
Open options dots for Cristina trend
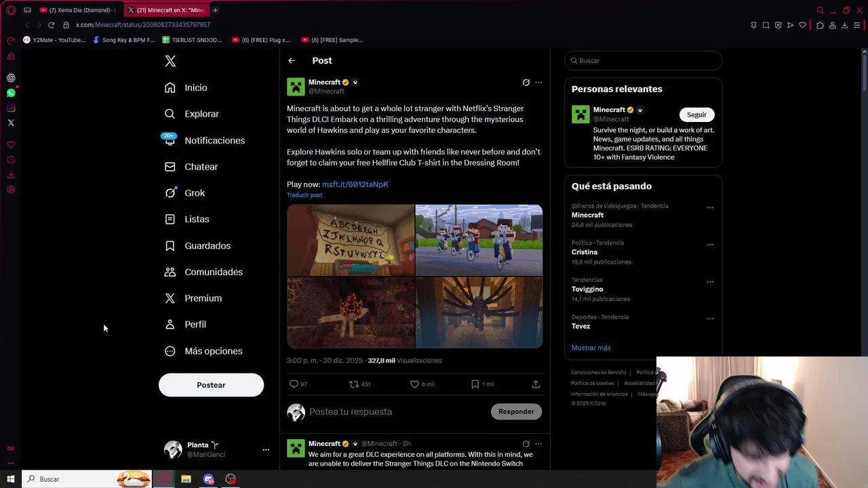click(710, 245)
